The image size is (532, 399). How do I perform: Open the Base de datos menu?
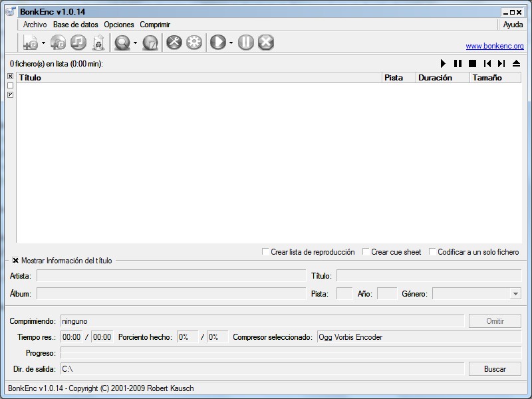(x=76, y=25)
